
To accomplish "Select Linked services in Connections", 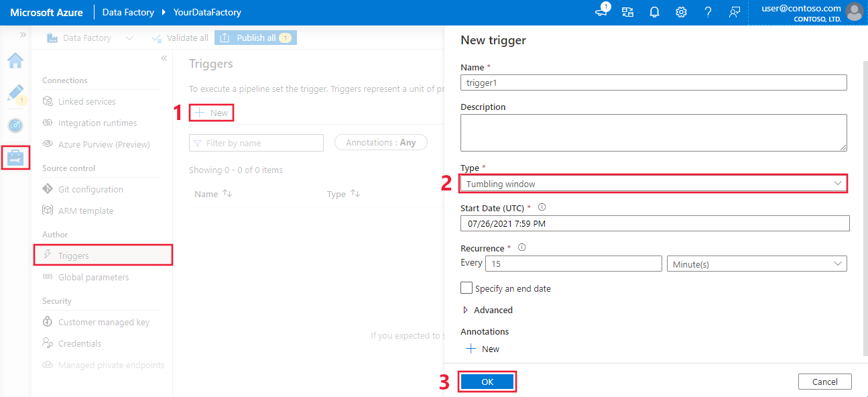I will coord(88,101).
